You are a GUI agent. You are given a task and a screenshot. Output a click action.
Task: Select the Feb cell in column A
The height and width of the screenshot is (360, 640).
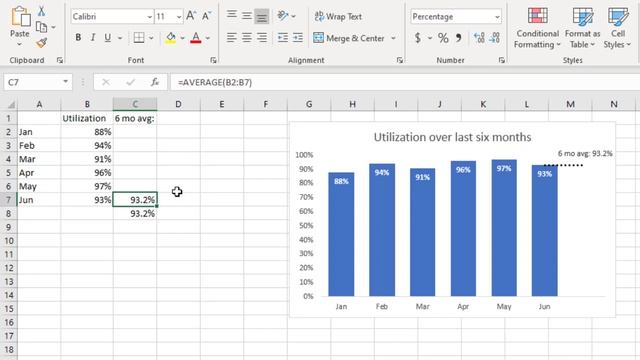point(39,146)
